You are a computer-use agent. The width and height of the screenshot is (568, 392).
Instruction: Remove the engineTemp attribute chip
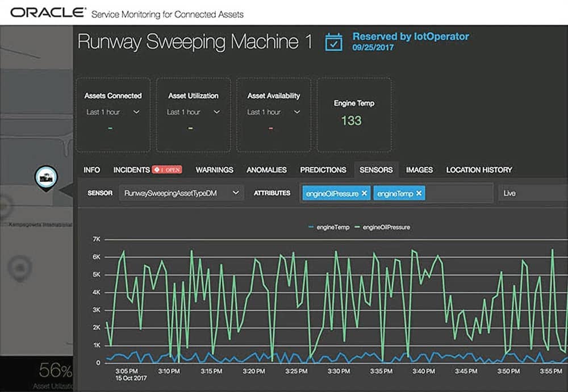(419, 193)
